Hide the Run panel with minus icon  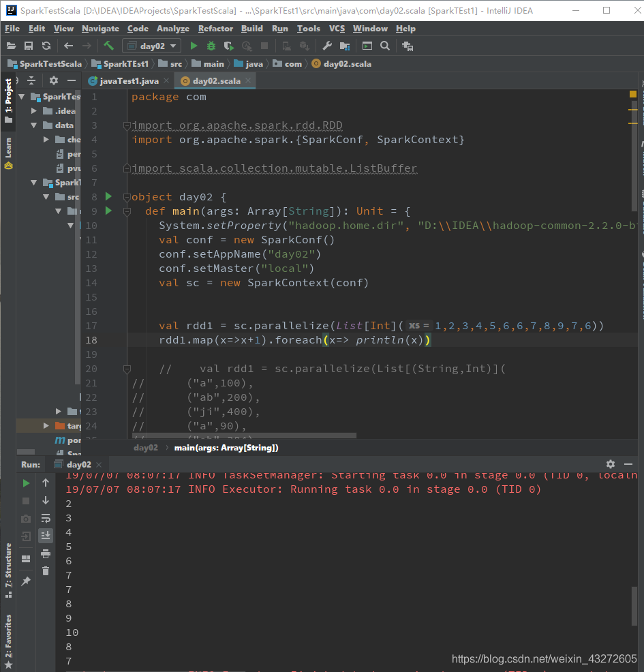(628, 464)
